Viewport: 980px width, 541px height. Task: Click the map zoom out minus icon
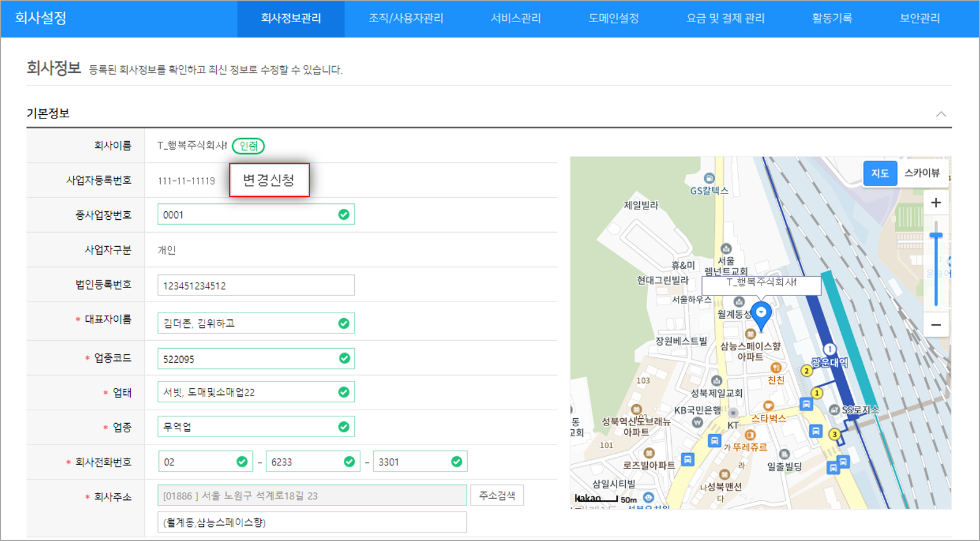coord(936,325)
